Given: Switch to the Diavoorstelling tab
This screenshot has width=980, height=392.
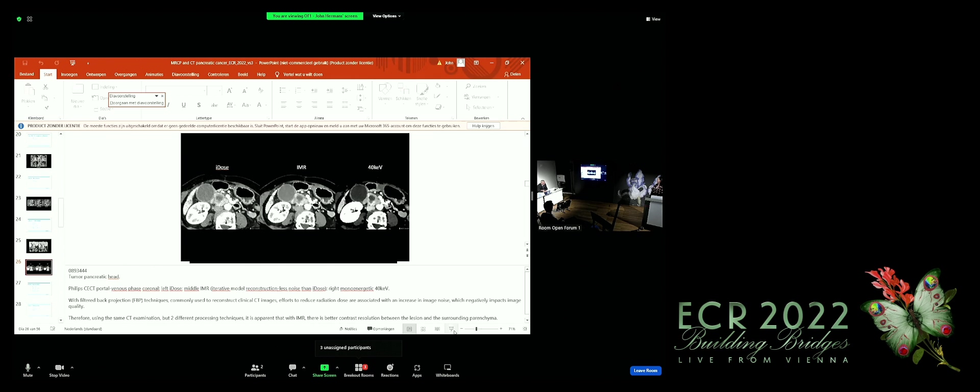Looking at the screenshot, I should point(185,75).
